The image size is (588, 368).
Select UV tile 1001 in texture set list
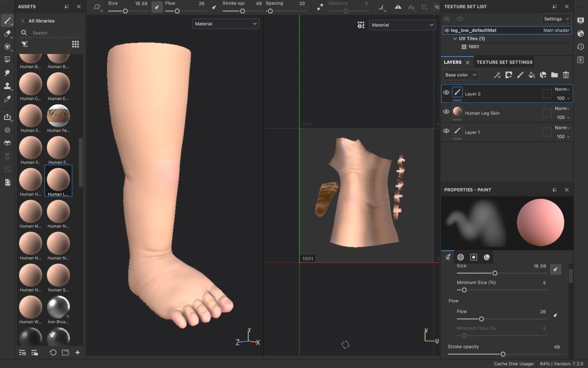(470, 47)
